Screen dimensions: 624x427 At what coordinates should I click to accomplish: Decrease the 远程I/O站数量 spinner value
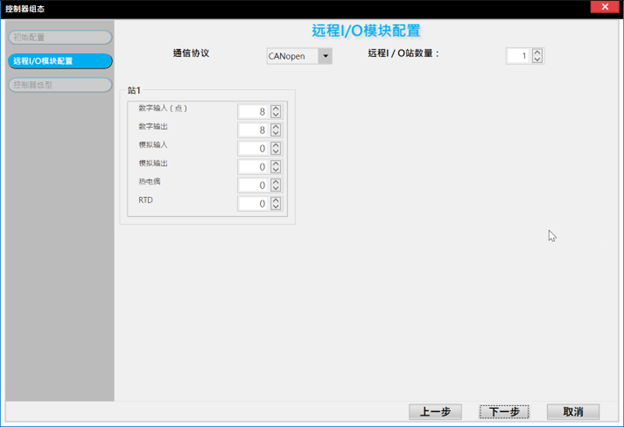click(x=537, y=60)
